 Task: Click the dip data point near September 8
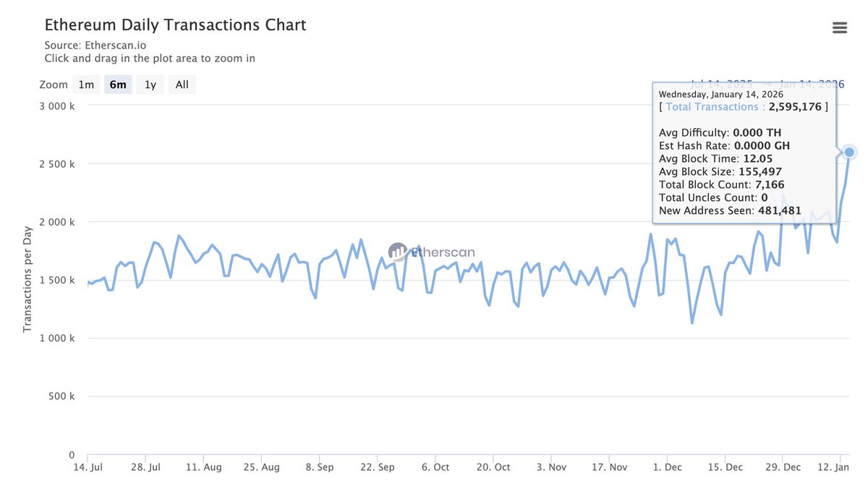point(316,296)
